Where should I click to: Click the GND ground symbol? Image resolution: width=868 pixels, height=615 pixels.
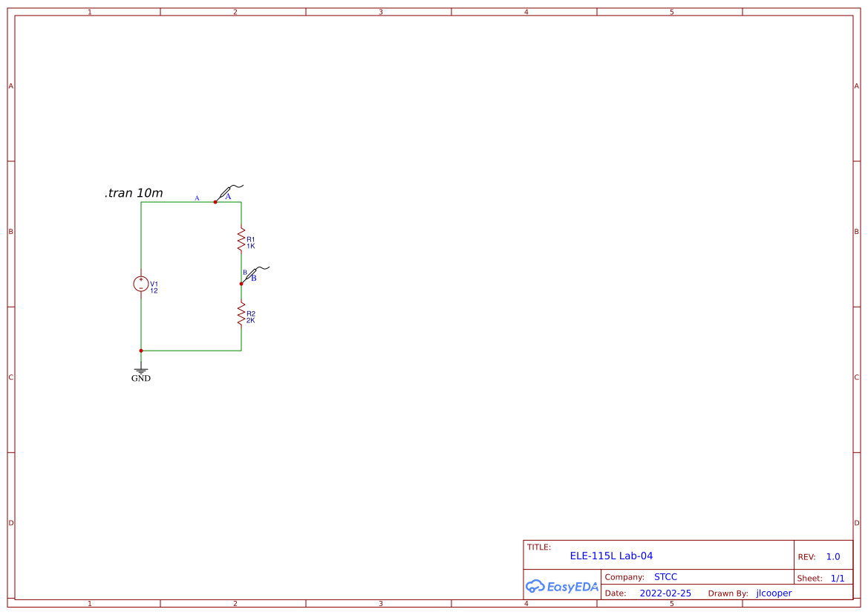coord(141,369)
